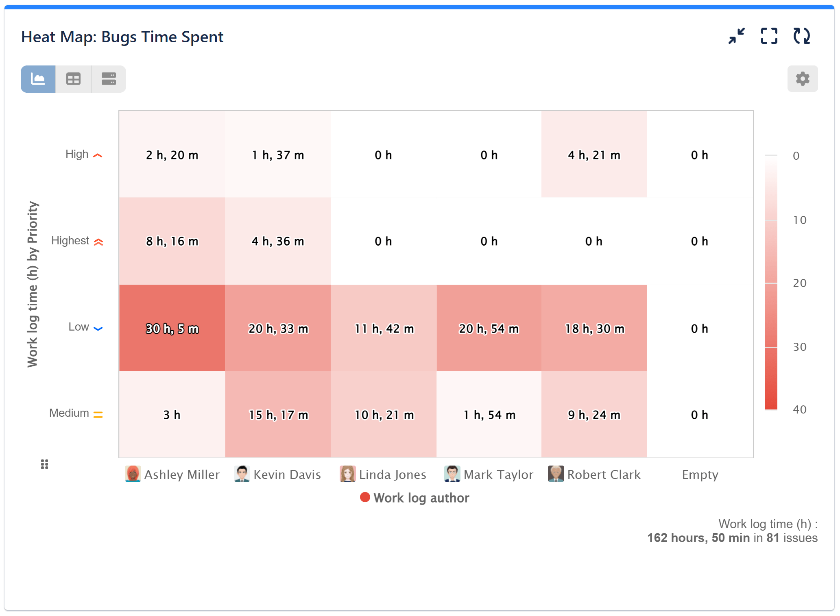The image size is (840, 616).
Task: Click the Medium priority row label
Action: click(x=70, y=413)
